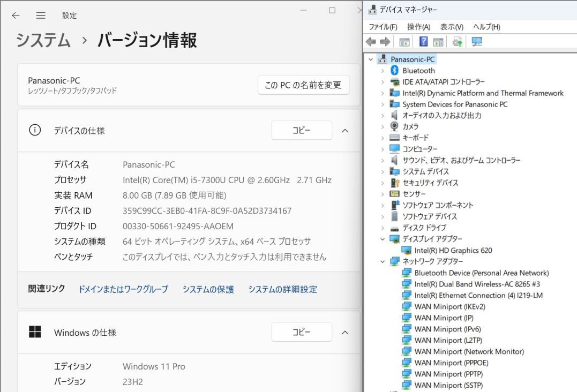Click the show/hide console tree toolbar icon
Screen dimensions: 577x392
click(404, 42)
